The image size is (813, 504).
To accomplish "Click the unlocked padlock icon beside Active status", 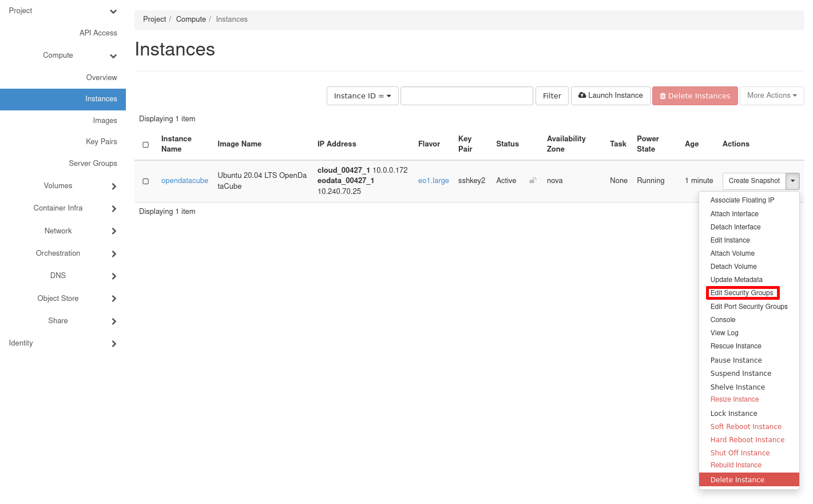I will tap(533, 180).
